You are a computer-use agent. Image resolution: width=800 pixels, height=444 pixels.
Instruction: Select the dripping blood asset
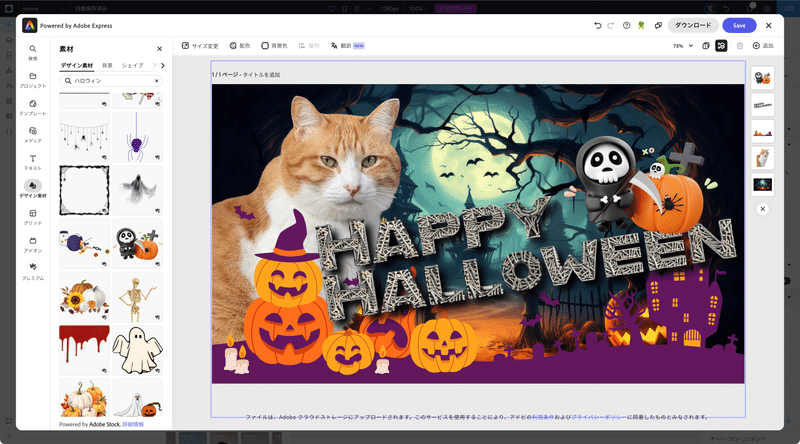pos(84,350)
